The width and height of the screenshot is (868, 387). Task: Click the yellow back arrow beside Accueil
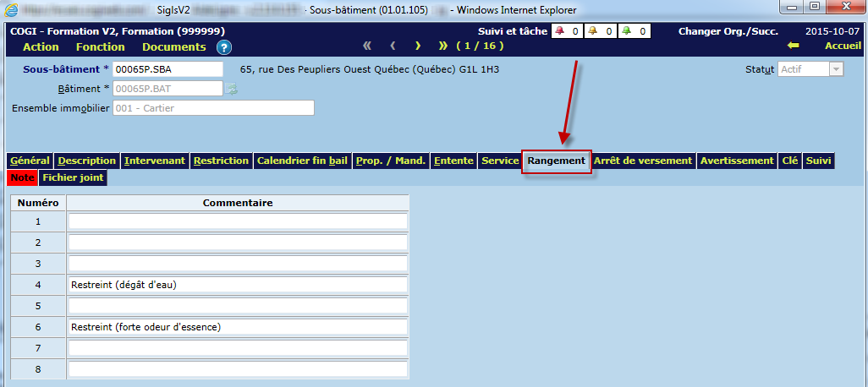pyautogui.click(x=793, y=46)
